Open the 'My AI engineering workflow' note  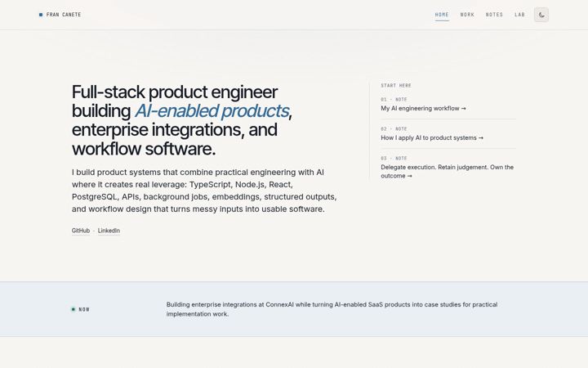423,108
